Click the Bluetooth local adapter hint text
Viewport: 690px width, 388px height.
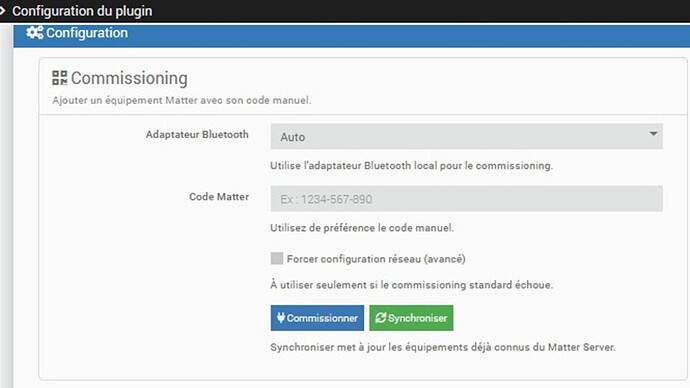(x=411, y=166)
